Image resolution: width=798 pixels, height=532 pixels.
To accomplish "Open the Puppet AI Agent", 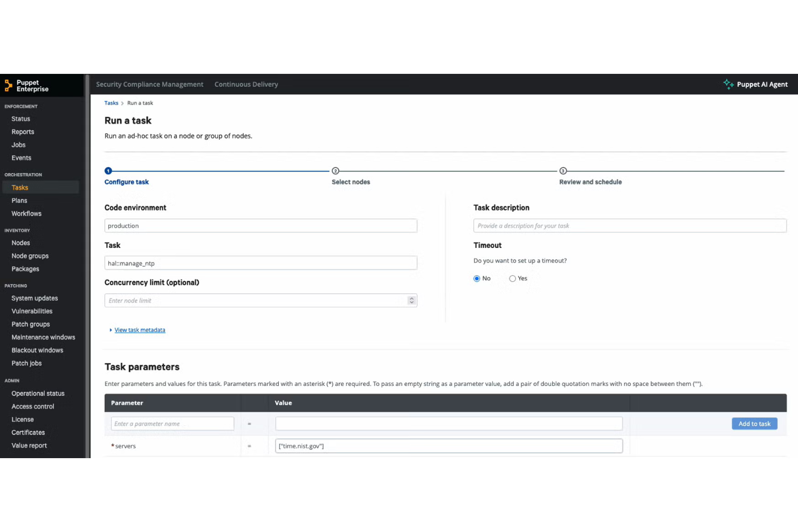I will [755, 84].
